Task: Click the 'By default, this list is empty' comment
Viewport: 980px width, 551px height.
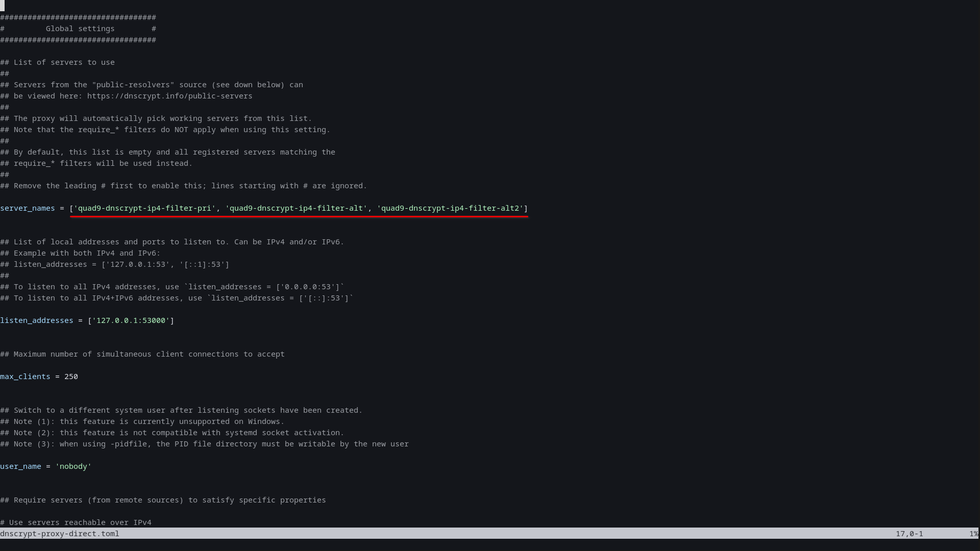Action: [167, 152]
